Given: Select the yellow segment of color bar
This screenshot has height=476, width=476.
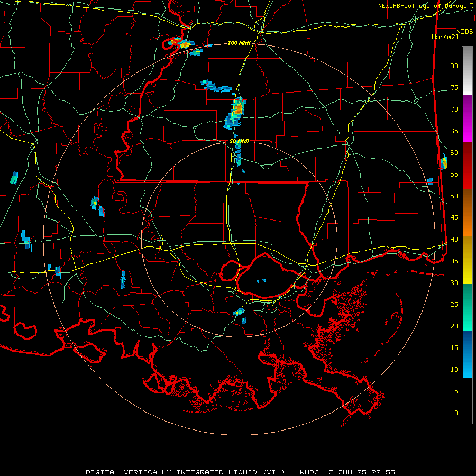Looking at the screenshot, I should tap(467, 260).
